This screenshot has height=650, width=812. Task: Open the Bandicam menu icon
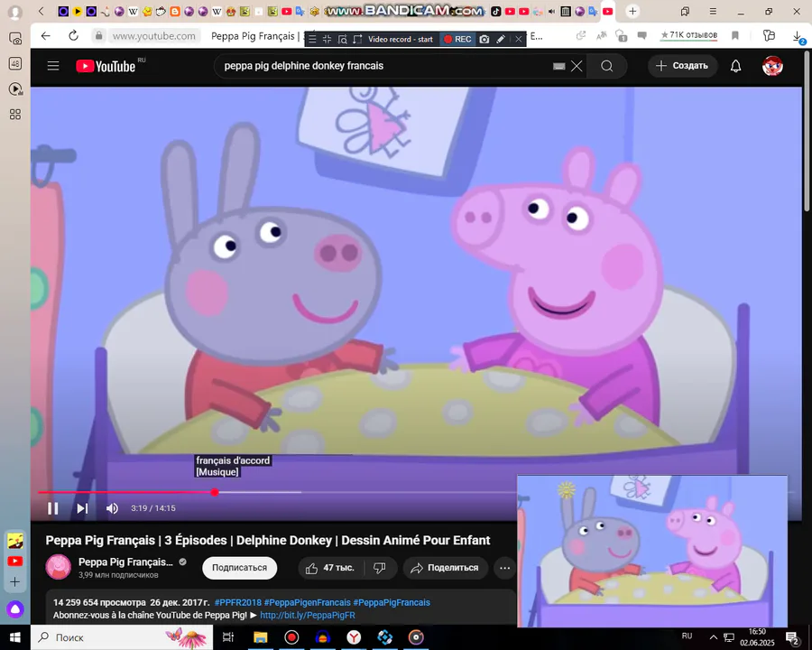(x=312, y=39)
